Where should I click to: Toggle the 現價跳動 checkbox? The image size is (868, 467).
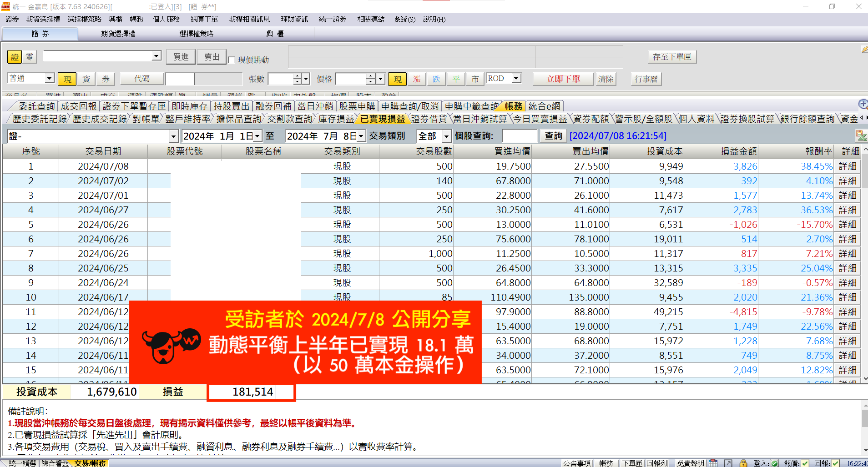[232, 60]
